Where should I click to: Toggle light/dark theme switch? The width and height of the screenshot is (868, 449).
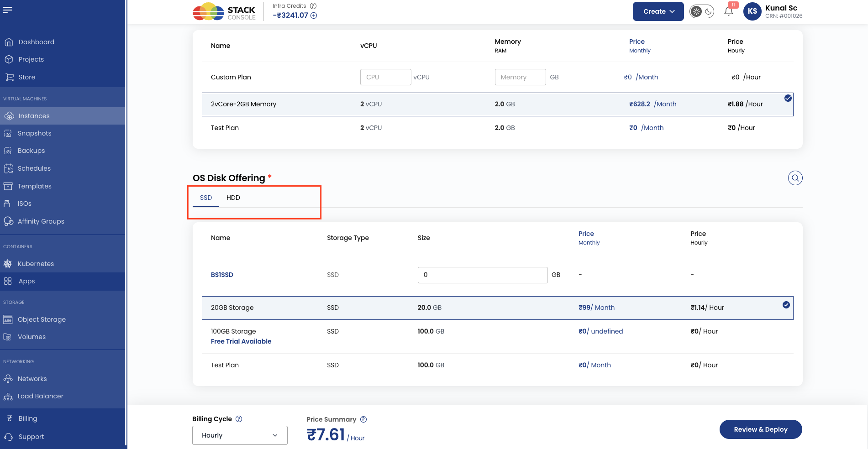pyautogui.click(x=702, y=11)
